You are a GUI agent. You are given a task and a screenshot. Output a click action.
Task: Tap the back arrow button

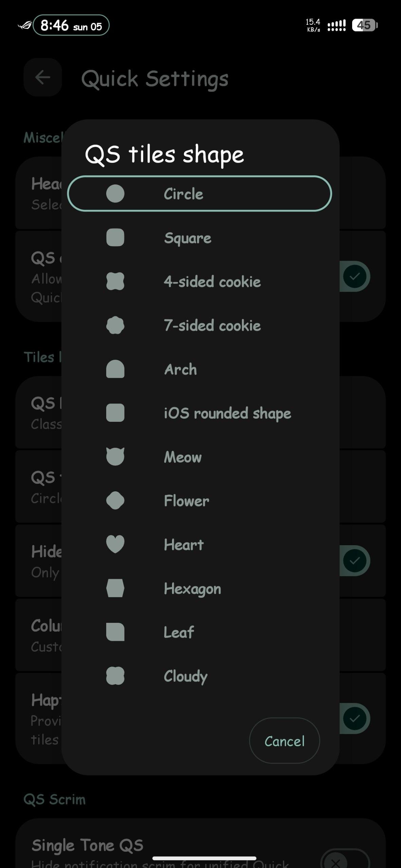[x=43, y=77]
